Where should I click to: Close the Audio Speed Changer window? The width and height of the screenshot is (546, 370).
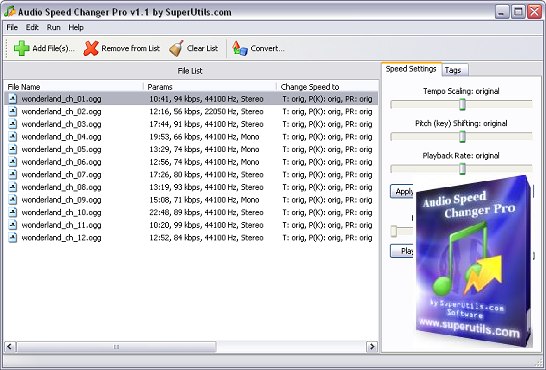535,12
